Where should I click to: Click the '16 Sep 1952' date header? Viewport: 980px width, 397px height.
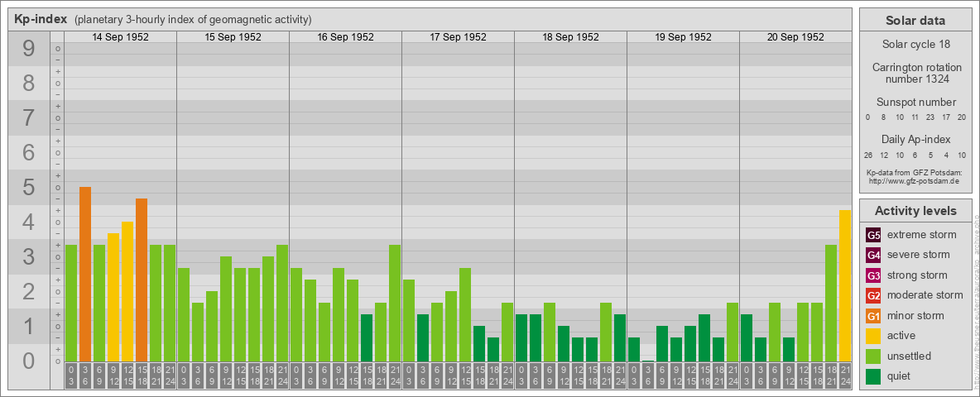click(x=346, y=37)
